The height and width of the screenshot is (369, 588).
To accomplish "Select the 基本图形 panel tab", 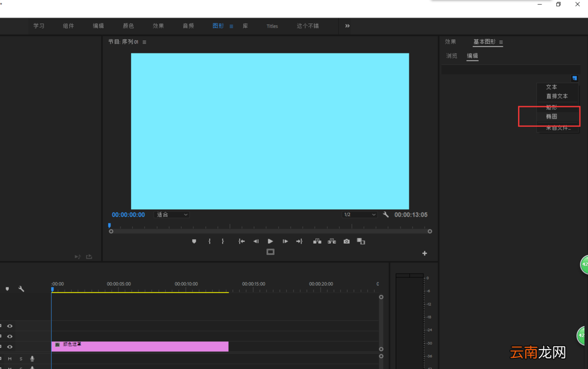I will 484,42.
